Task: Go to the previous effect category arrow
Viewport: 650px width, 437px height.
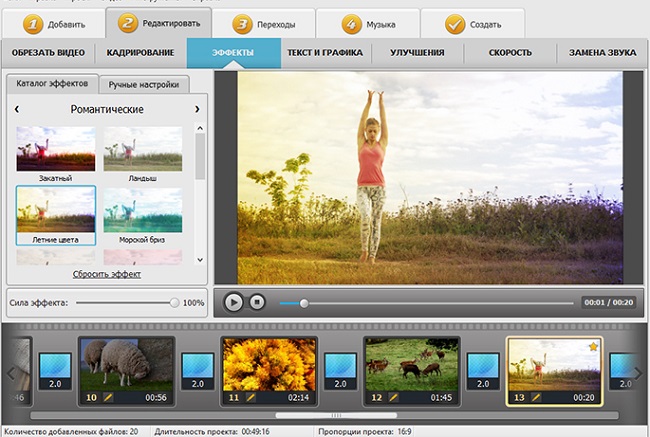Action: click(x=17, y=109)
